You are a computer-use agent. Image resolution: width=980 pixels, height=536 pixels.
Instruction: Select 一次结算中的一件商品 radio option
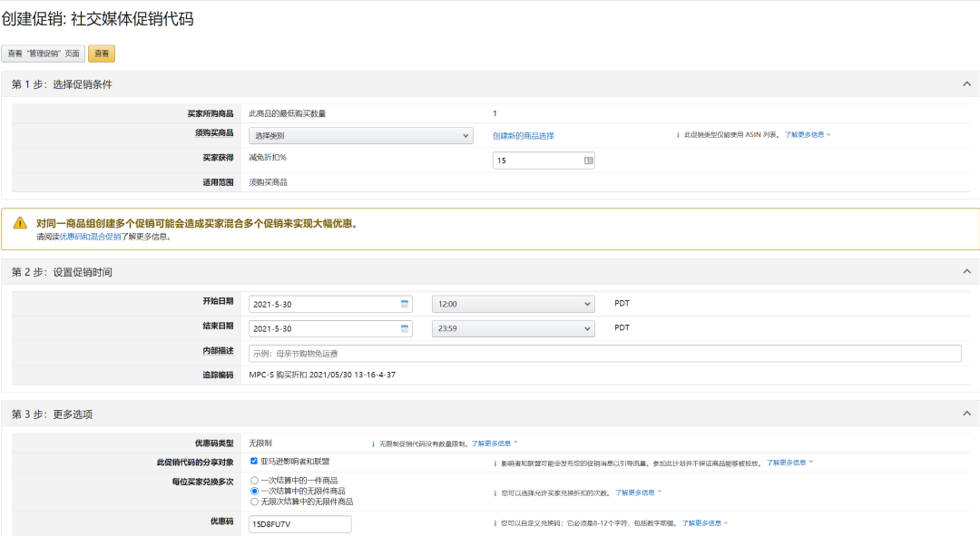coord(254,481)
